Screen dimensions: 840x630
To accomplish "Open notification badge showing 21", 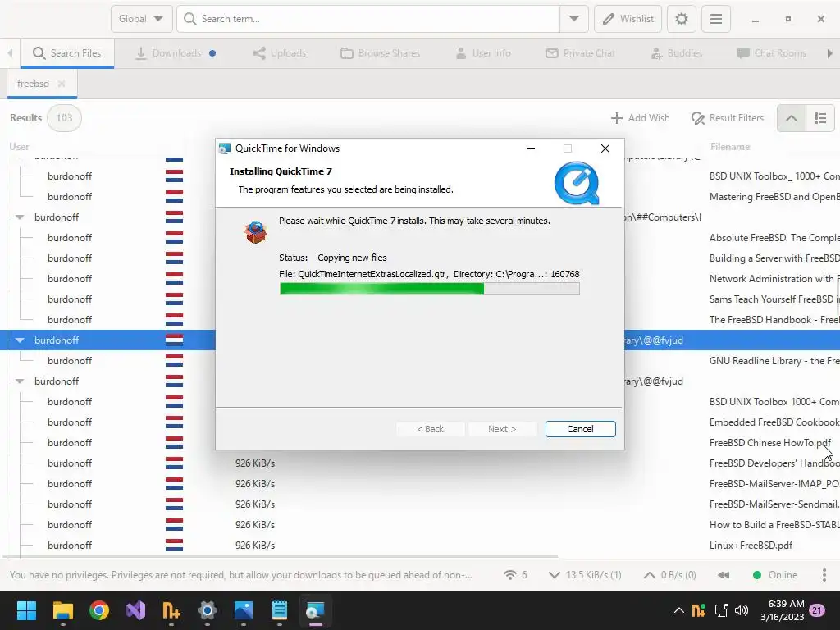I will (817, 610).
